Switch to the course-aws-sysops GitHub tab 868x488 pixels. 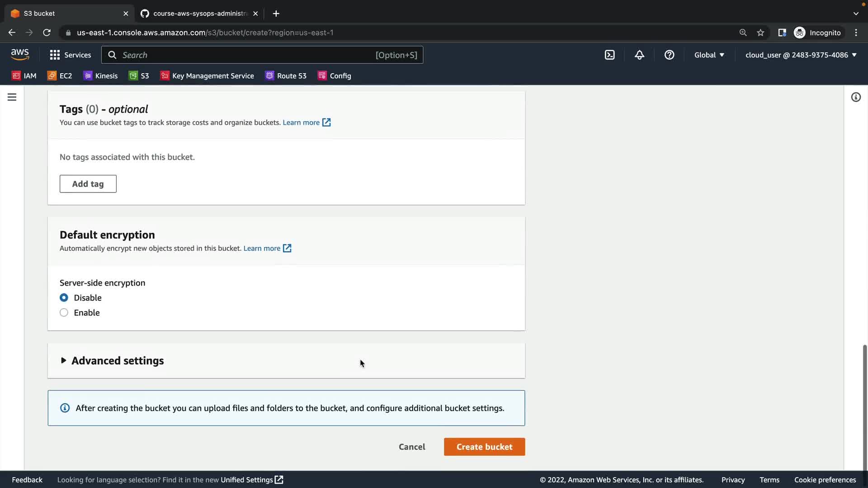199,14
